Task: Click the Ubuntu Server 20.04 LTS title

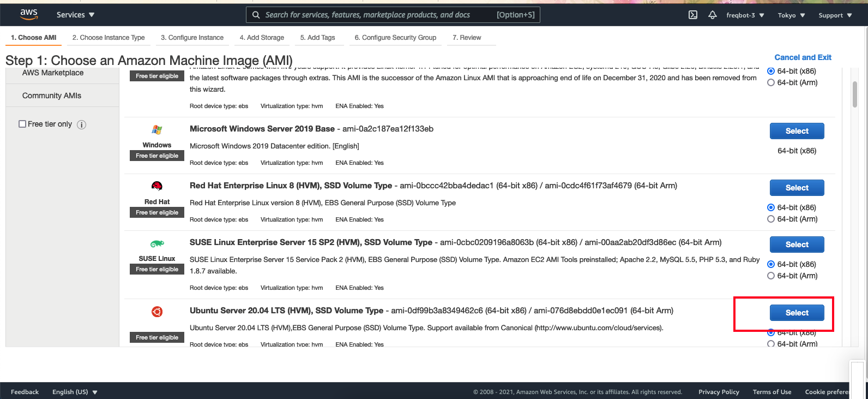Action: coord(286,311)
